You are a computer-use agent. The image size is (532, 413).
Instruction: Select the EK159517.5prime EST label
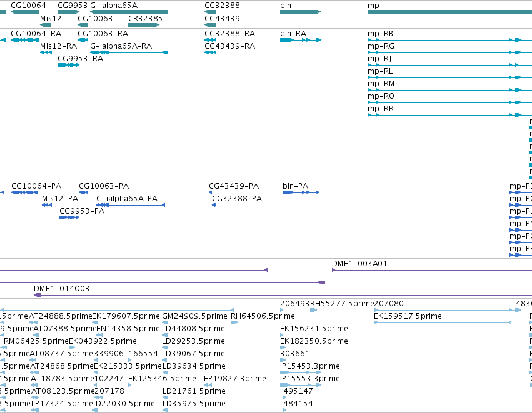pos(408,316)
